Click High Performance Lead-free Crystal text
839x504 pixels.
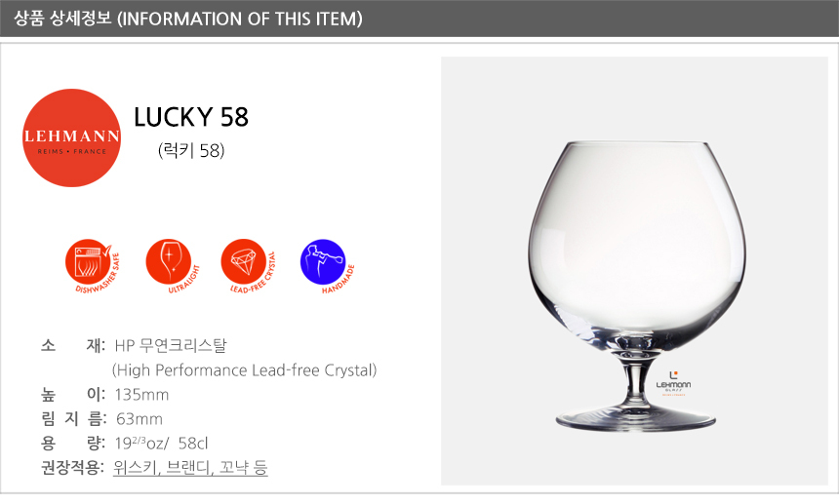click(244, 370)
